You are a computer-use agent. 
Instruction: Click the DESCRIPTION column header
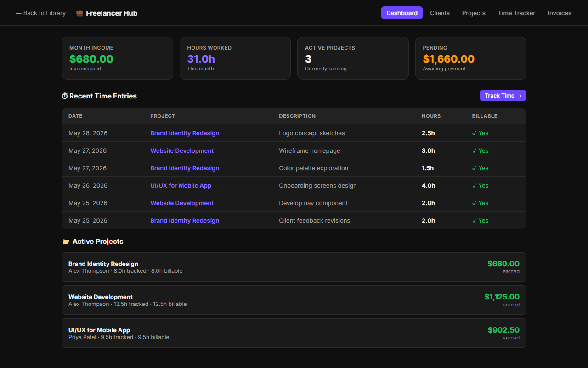(x=297, y=116)
